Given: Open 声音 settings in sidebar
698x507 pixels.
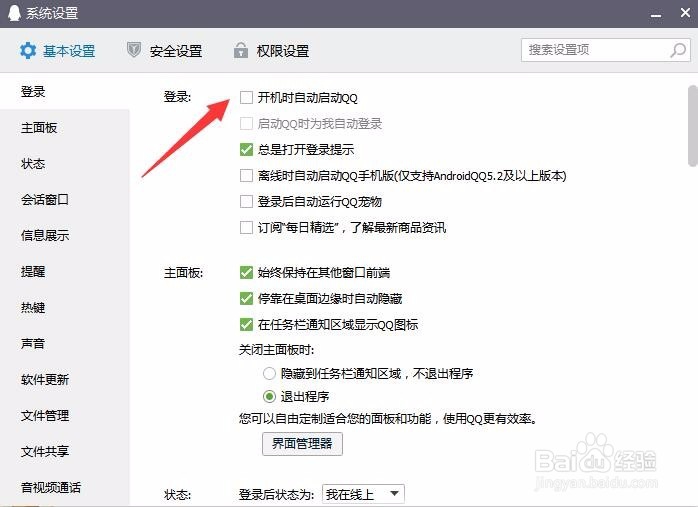Looking at the screenshot, I should point(65,344).
